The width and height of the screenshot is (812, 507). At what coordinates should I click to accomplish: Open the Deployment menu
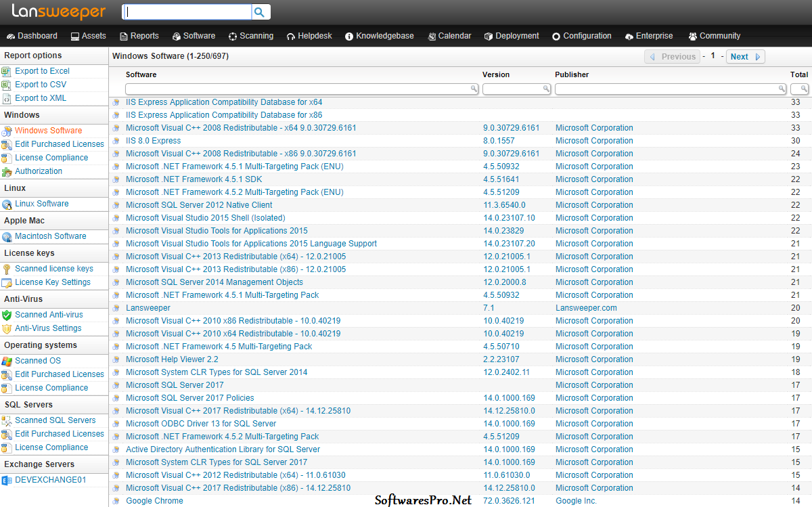coord(512,36)
